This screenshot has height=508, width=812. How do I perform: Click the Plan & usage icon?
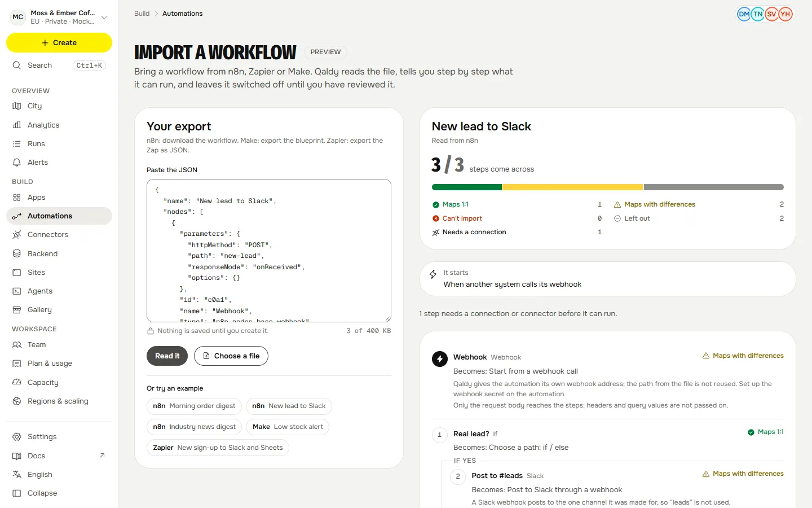(x=17, y=364)
